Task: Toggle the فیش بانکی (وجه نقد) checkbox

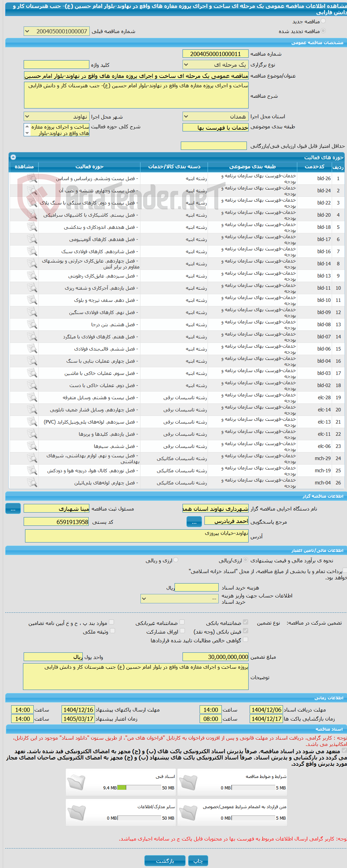Action: 245,631
